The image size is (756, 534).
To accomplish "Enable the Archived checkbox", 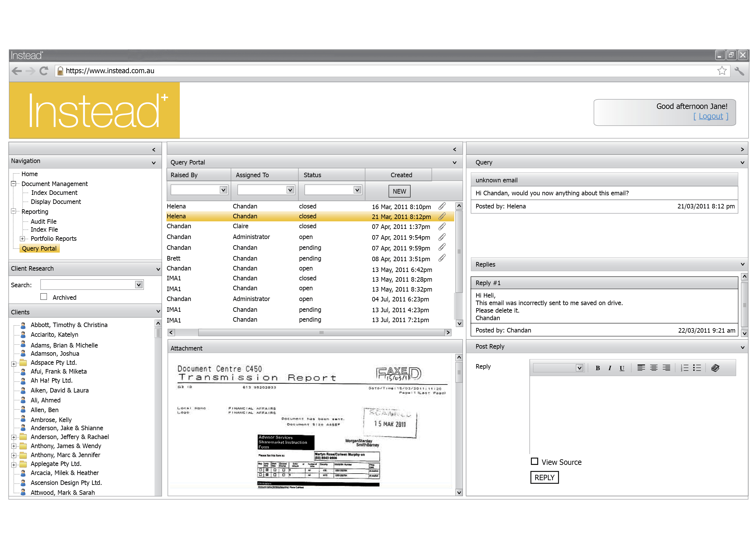I will 44,297.
